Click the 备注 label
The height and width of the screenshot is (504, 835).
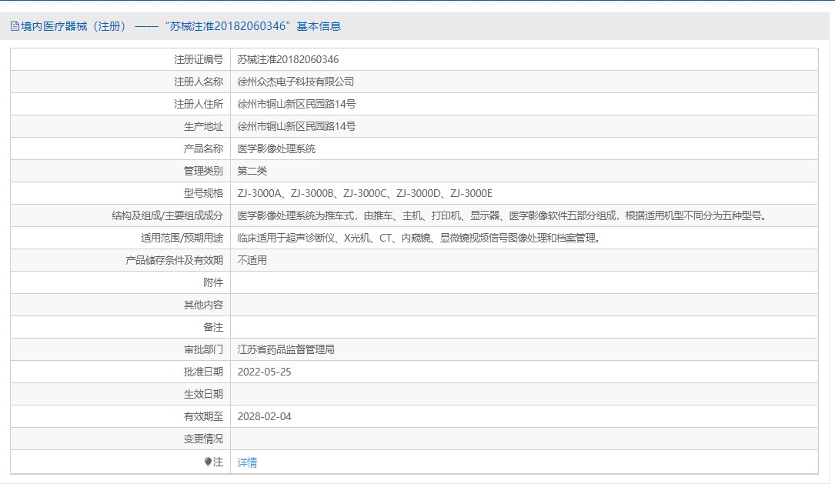(213, 328)
